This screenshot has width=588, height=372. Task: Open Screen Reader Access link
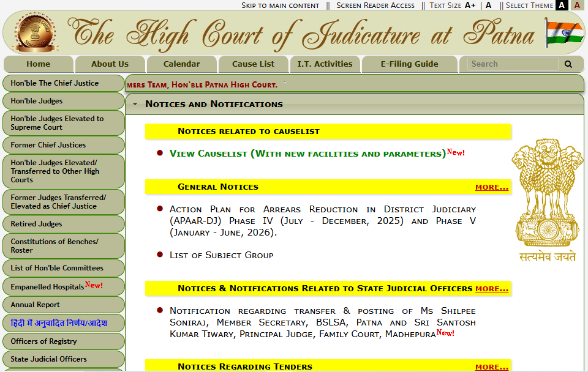(x=375, y=6)
